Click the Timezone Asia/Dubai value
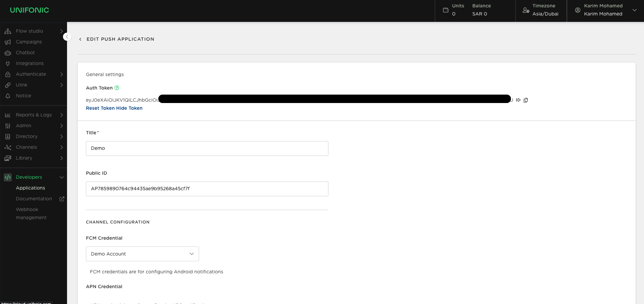The width and height of the screenshot is (644, 304). click(545, 14)
